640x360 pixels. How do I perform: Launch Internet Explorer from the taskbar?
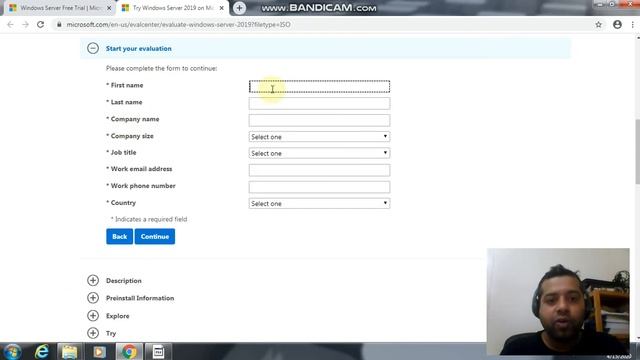point(42,351)
